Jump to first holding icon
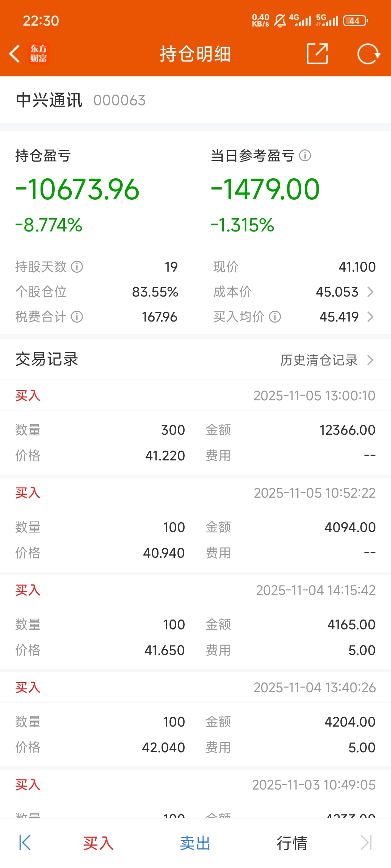Image resolution: width=391 pixels, height=868 pixels. pyautogui.click(x=25, y=843)
